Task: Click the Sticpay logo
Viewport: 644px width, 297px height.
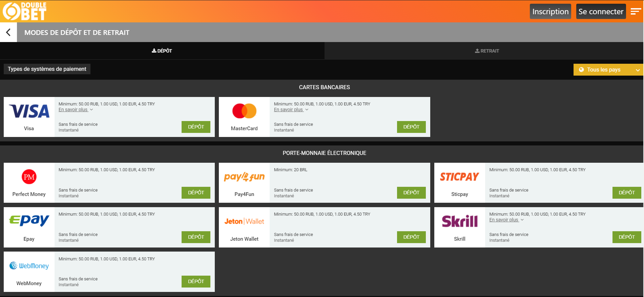Action: point(459,177)
